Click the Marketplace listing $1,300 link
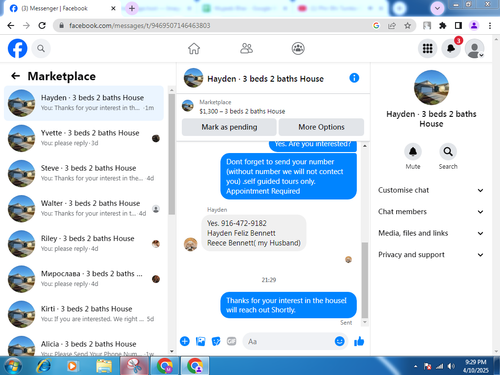This screenshot has height=375, width=500. tap(242, 111)
